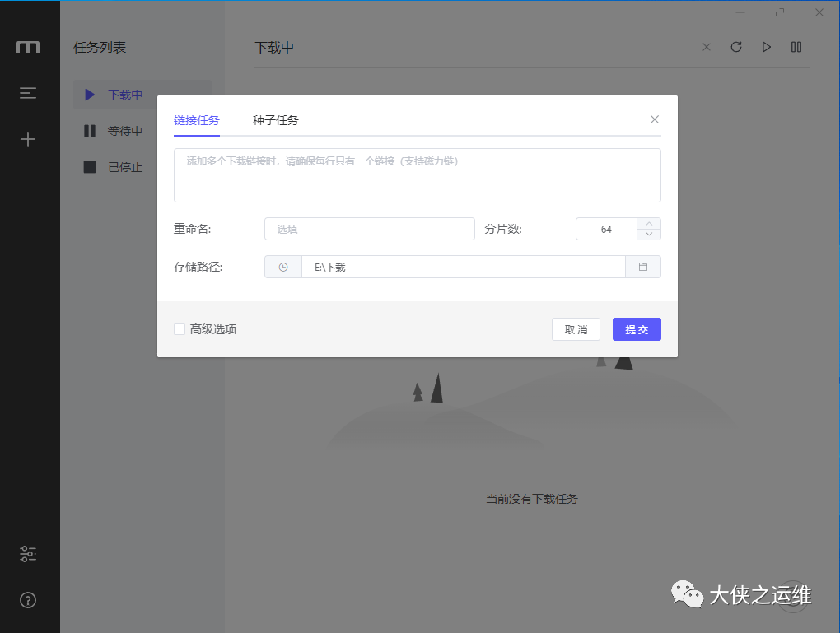Open preferences sliders icon in sidebar
This screenshot has height=633, width=840.
(x=28, y=554)
